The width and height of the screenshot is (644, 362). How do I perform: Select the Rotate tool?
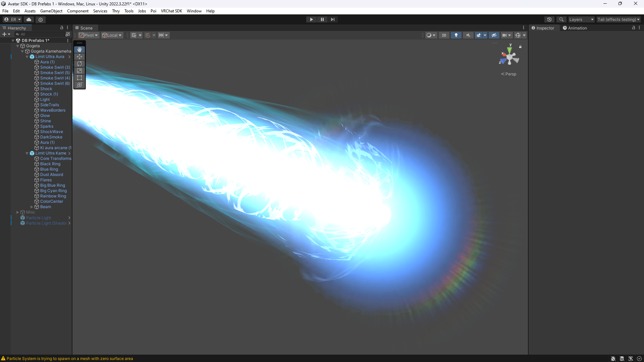point(79,64)
